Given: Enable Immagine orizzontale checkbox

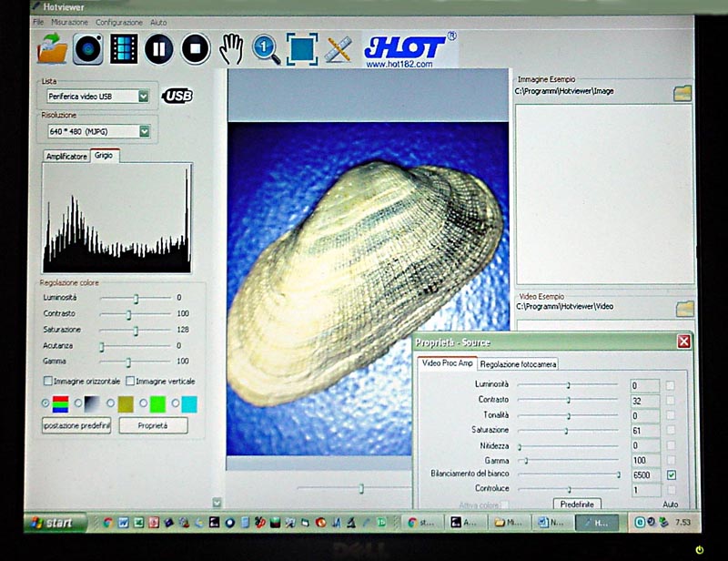Looking at the screenshot, I should [47, 381].
